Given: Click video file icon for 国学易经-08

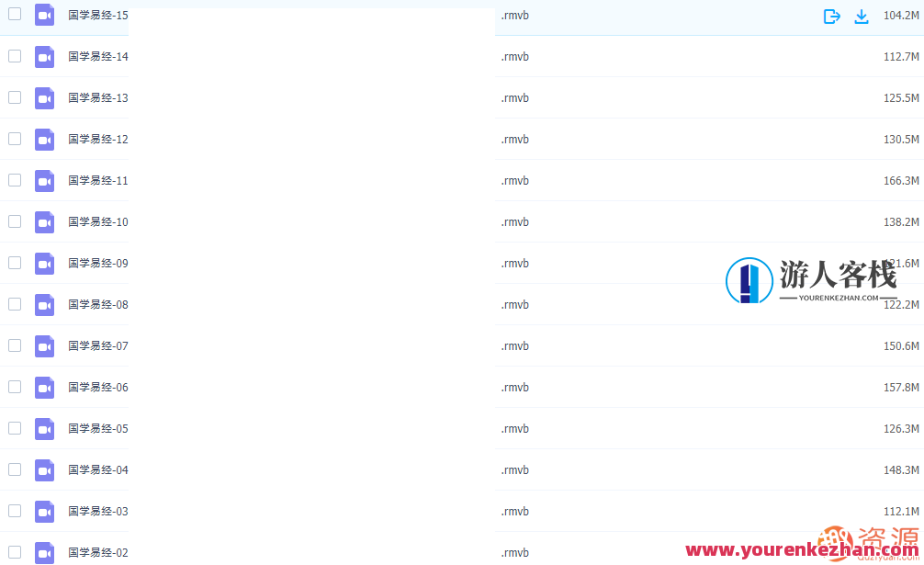Looking at the screenshot, I should [x=44, y=305].
